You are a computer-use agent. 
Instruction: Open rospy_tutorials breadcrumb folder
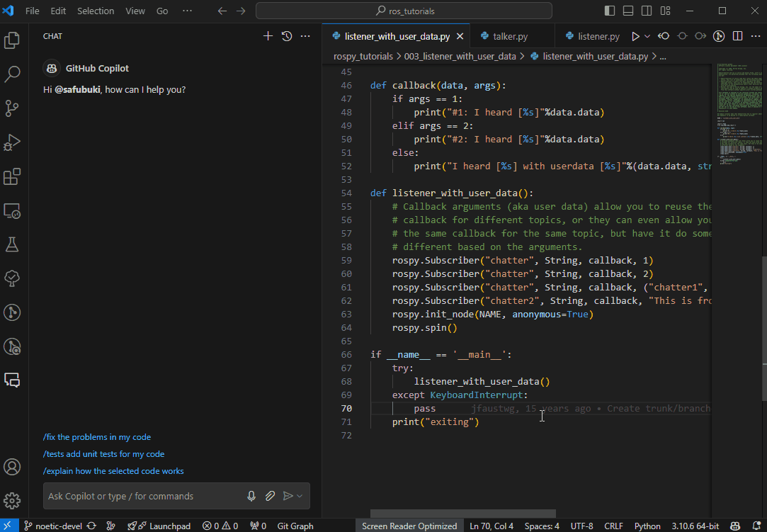coord(363,57)
